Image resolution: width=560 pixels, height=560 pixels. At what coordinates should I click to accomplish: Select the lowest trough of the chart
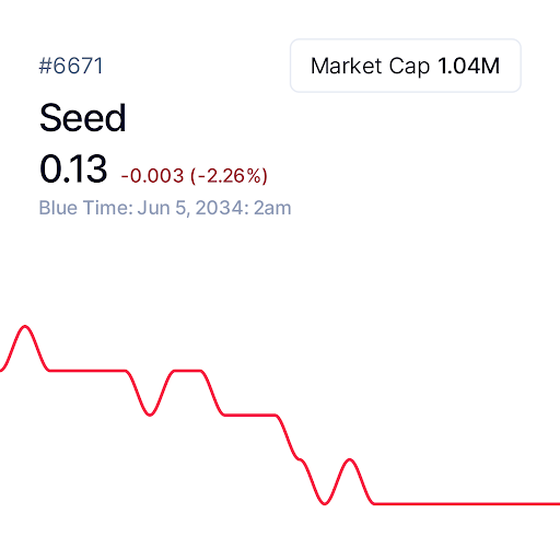click(324, 504)
